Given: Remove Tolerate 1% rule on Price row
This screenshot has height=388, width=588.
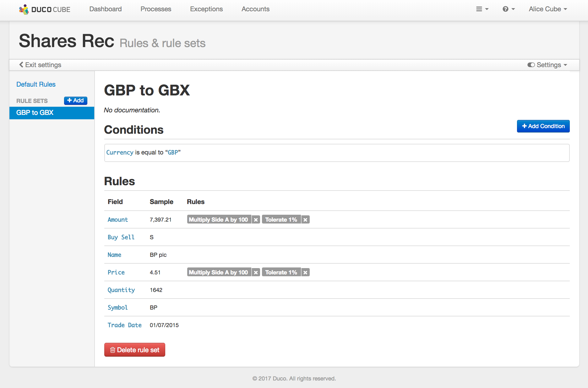Looking at the screenshot, I should [x=305, y=272].
